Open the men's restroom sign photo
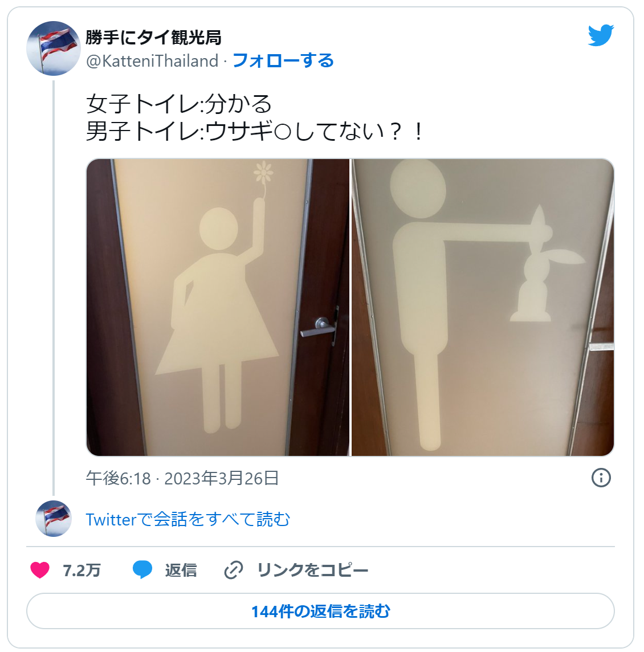This screenshot has height=652, width=644. pyautogui.click(x=483, y=307)
